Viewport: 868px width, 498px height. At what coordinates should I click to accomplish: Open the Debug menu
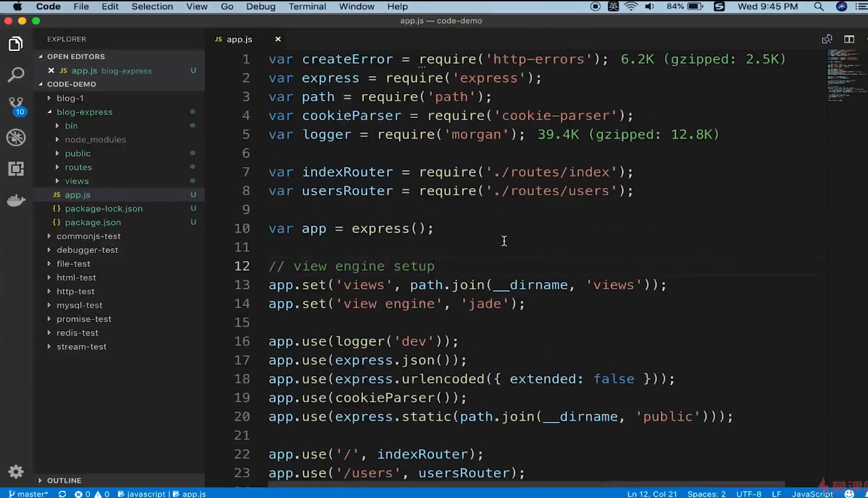(x=261, y=7)
